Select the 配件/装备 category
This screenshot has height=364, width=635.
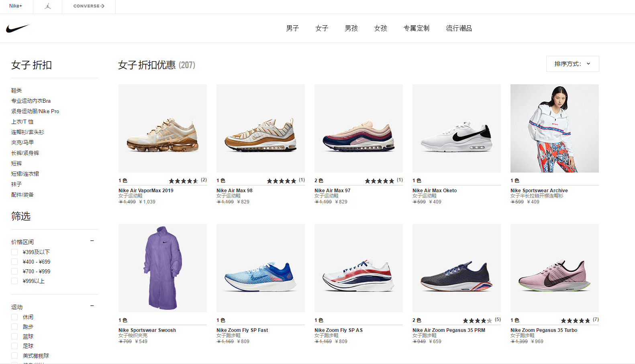pos(22,195)
